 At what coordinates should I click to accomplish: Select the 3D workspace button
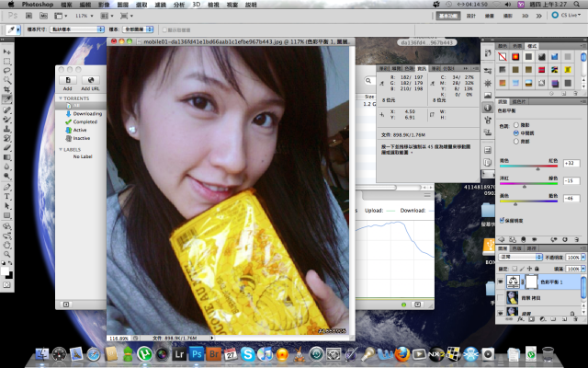(525, 16)
